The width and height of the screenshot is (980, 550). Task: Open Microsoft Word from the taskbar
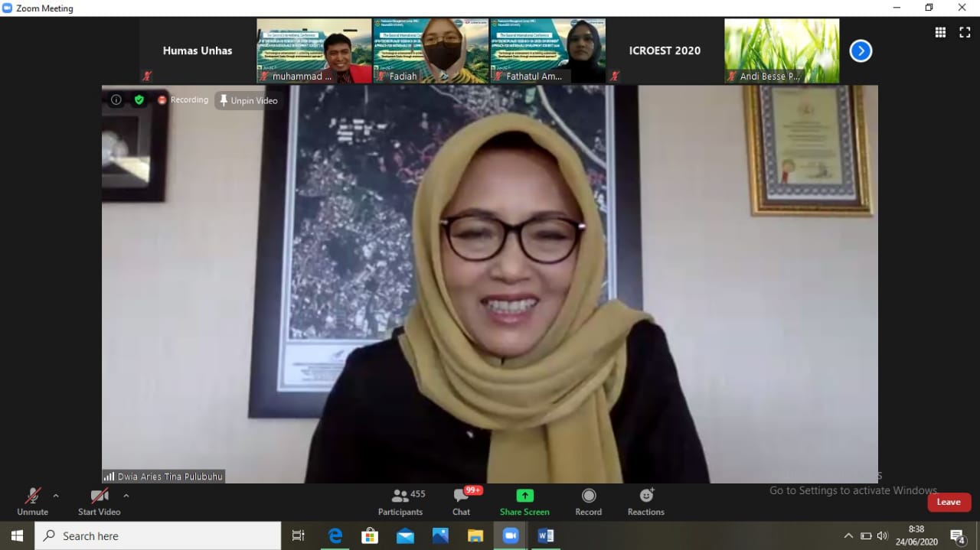point(546,535)
